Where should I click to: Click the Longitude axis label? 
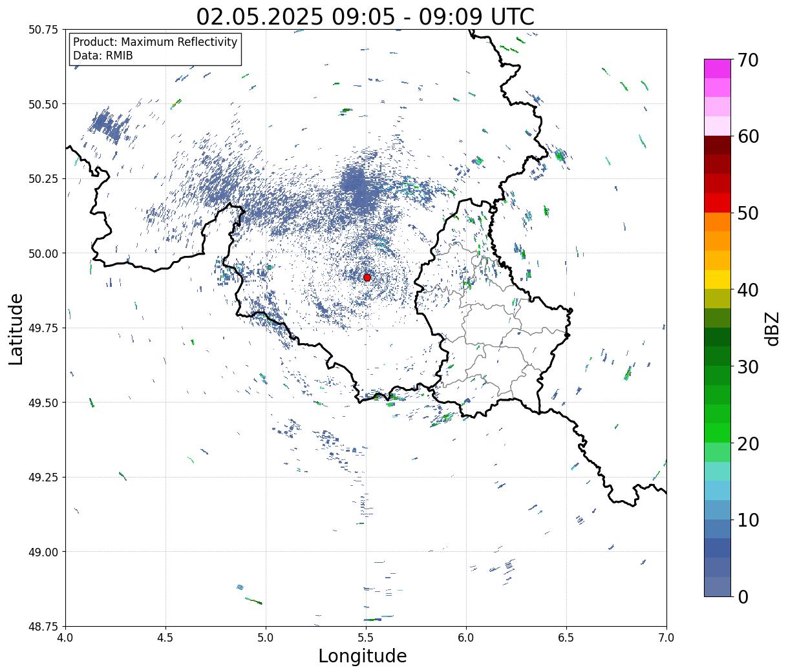coord(363,656)
